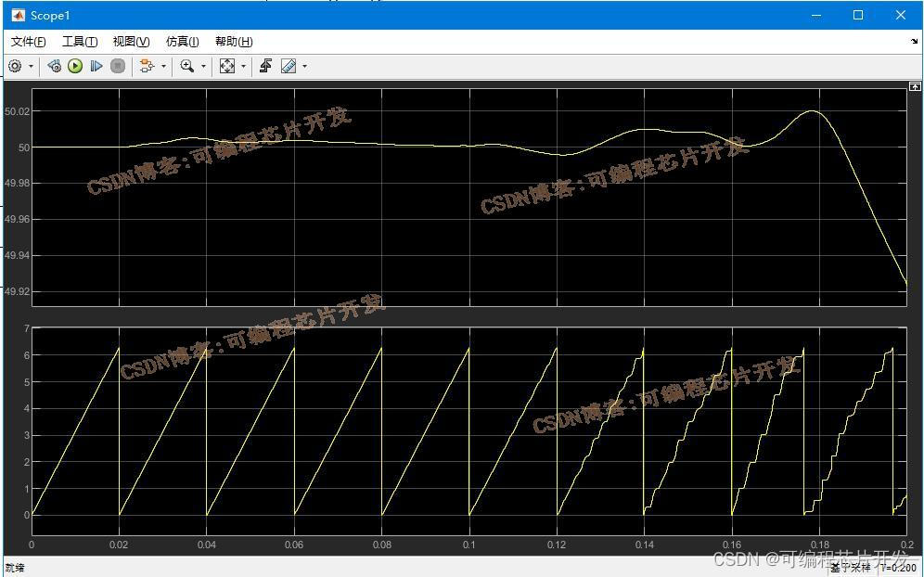Image resolution: width=924 pixels, height=577 pixels.
Task: Expand the zoom tool dropdown arrow
Action: click(x=203, y=67)
